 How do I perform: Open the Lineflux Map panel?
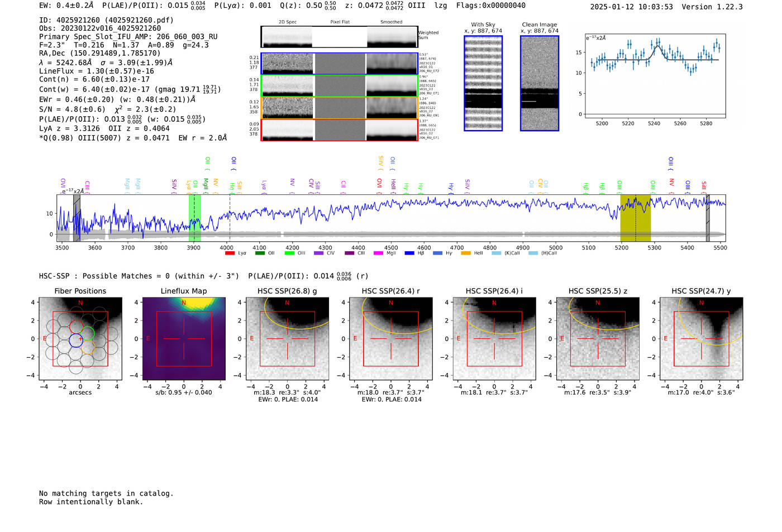[x=184, y=339]
